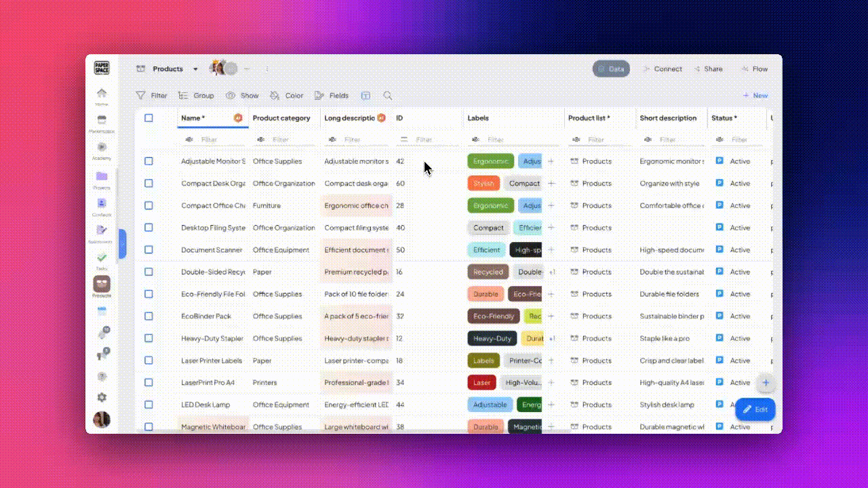Screen dimensions: 868x488
Task: Open the Contacts sidebar icon
Action: click(102, 205)
